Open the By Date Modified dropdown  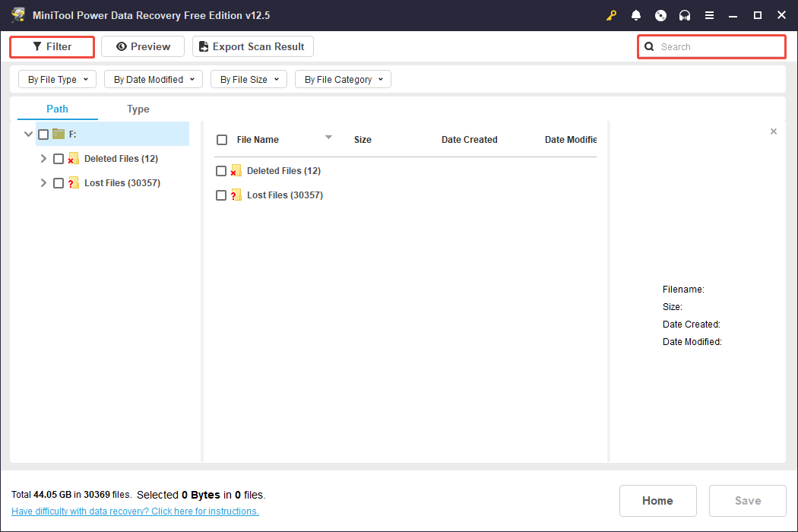154,79
